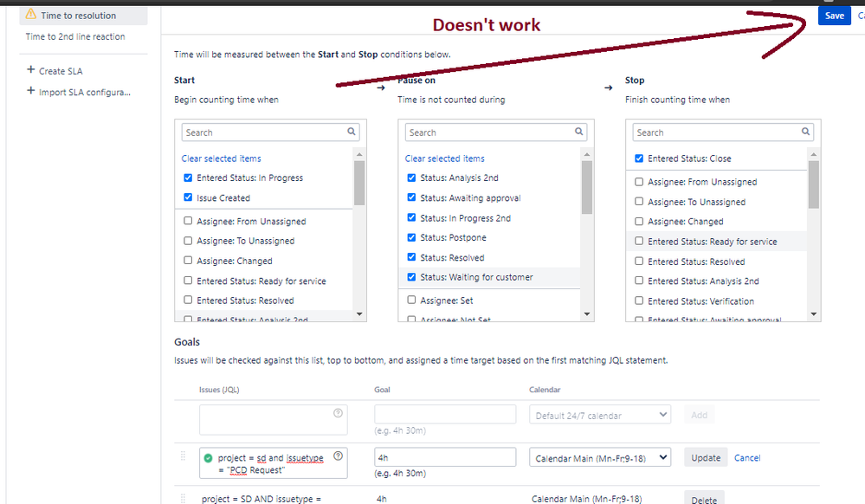Click the empty new Issues (JQL) field

pyautogui.click(x=274, y=419)
